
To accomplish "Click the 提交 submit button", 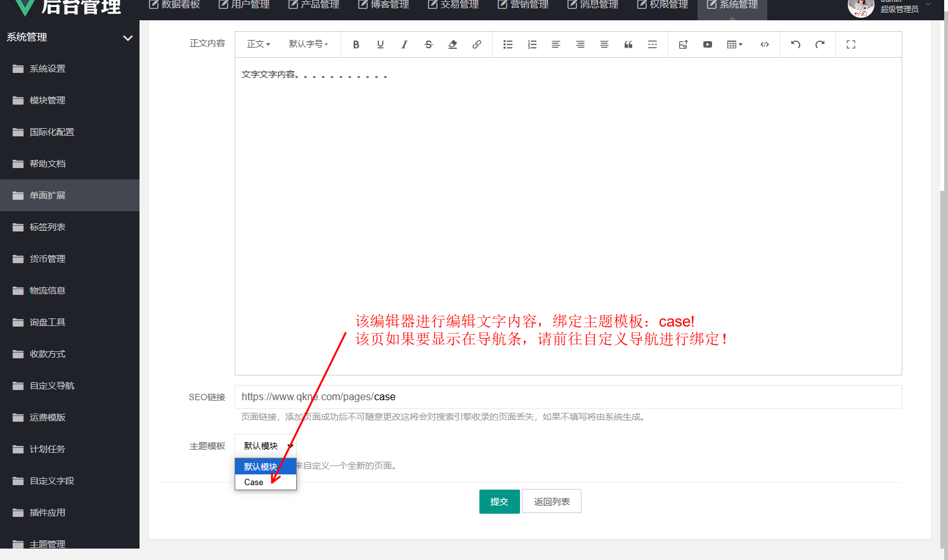I will click(x=499, y=502).
